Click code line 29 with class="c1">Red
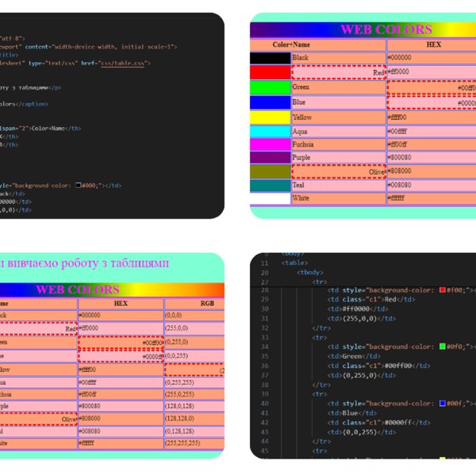The width and height of the screenshot is (476, 476). pos(371,299)
